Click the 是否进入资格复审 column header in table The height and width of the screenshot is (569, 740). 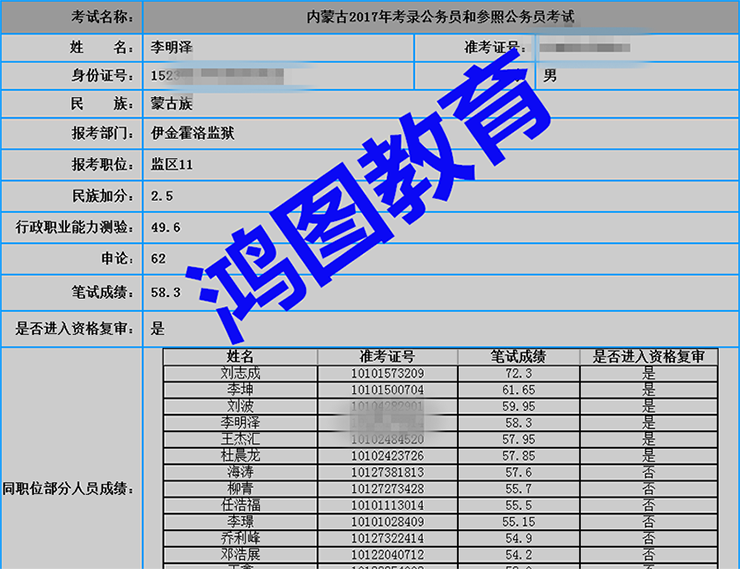point(648,357)
